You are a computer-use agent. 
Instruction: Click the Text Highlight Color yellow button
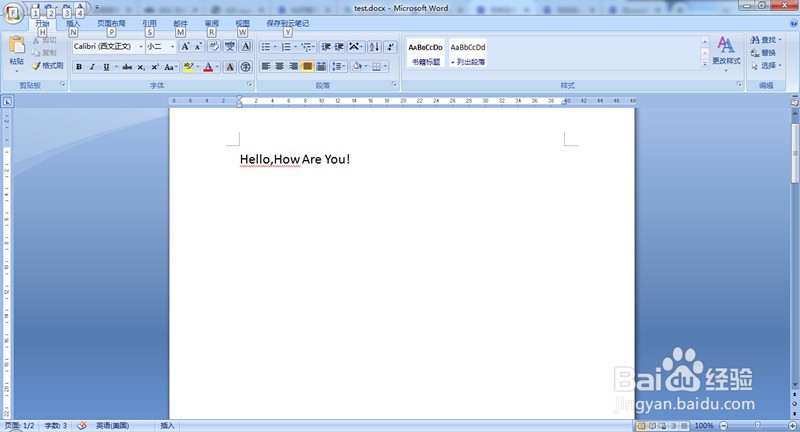[x=188, y=67]
